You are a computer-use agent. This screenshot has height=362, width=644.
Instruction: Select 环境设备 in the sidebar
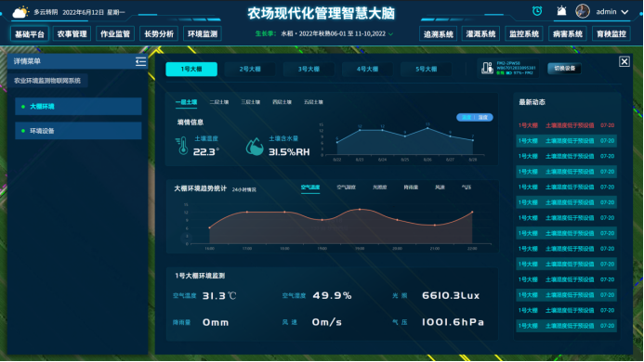coord(78,131)
